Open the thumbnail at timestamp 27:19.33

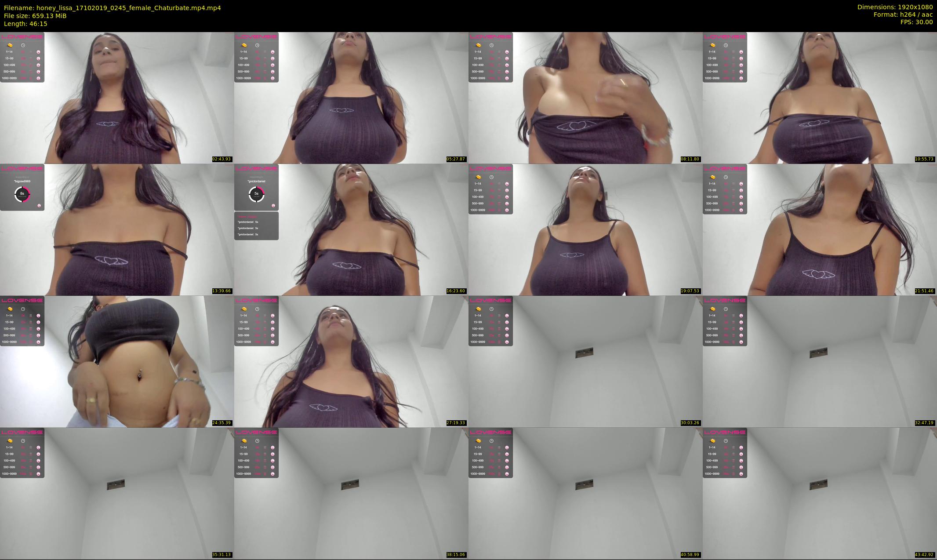[351, 361]
